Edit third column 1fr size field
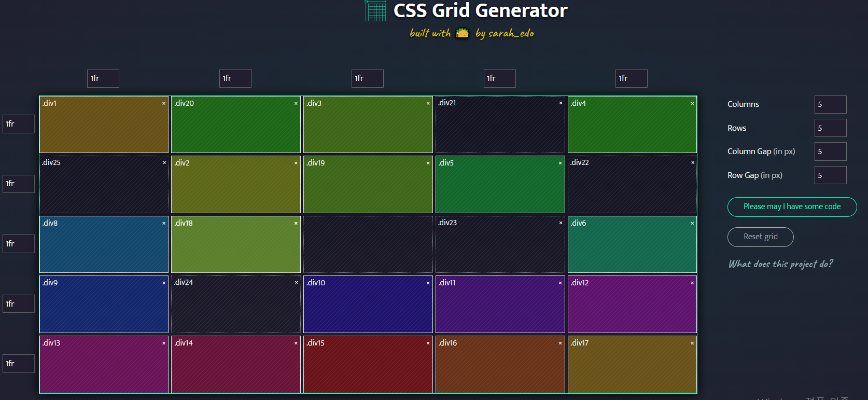The width and height of the screenshot is (868, 400). coord(368,78)
